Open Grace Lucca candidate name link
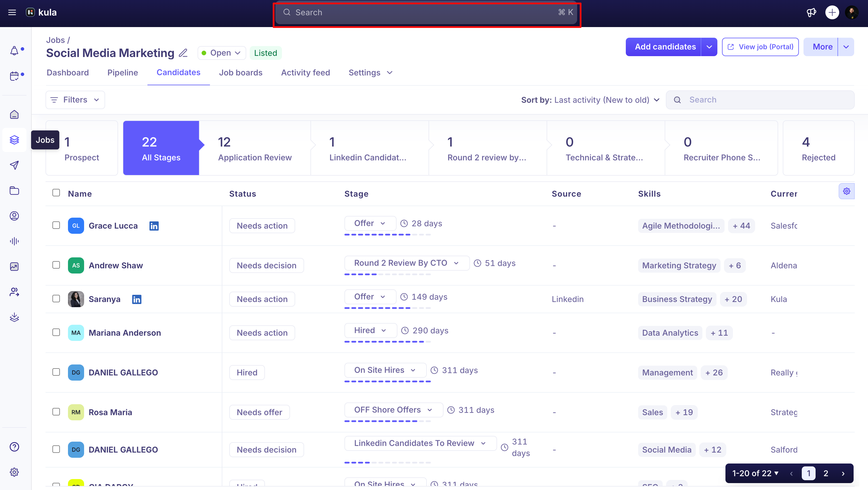 pos(113,226)
